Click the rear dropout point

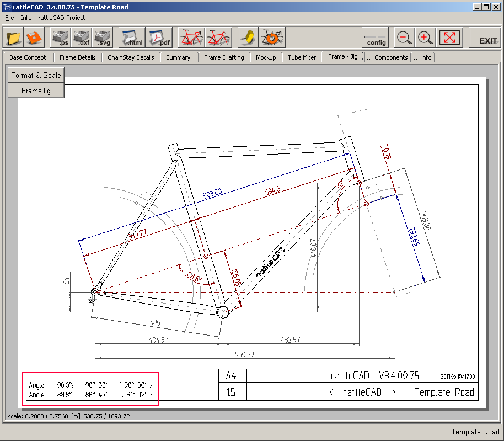pyautogui.click(x=95, y=293)
